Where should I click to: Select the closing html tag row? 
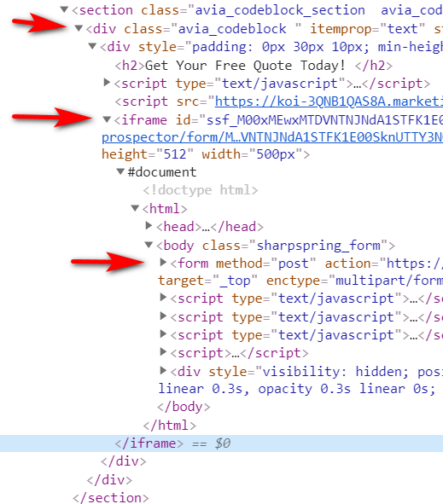170,426
